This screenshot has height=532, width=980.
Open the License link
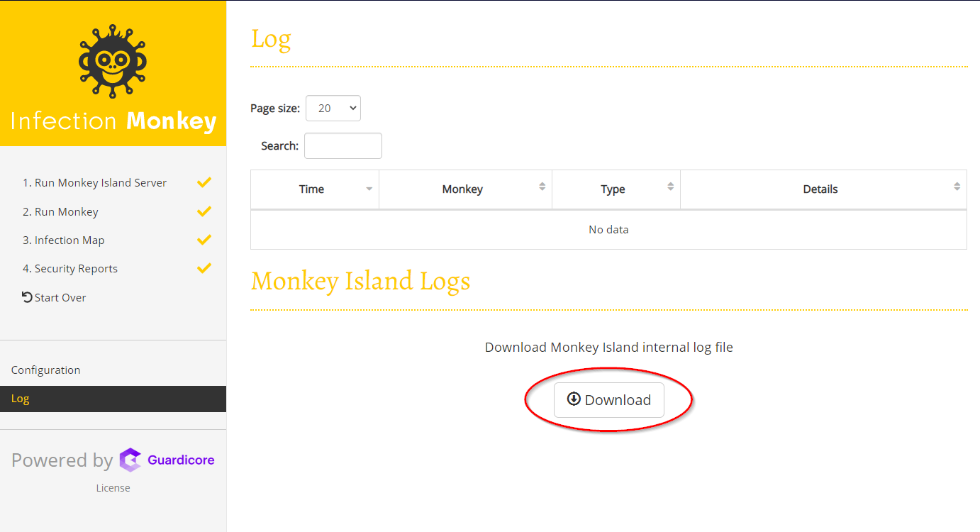click(x=113, y=488)
